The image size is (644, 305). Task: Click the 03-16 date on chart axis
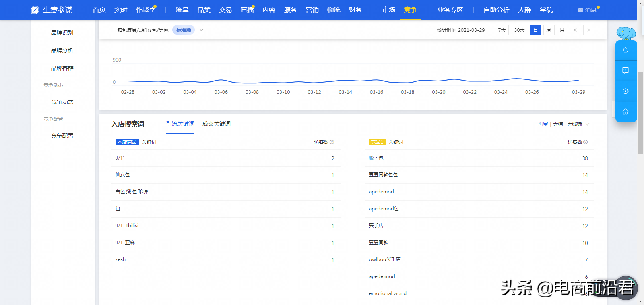[x=376, y=92]
